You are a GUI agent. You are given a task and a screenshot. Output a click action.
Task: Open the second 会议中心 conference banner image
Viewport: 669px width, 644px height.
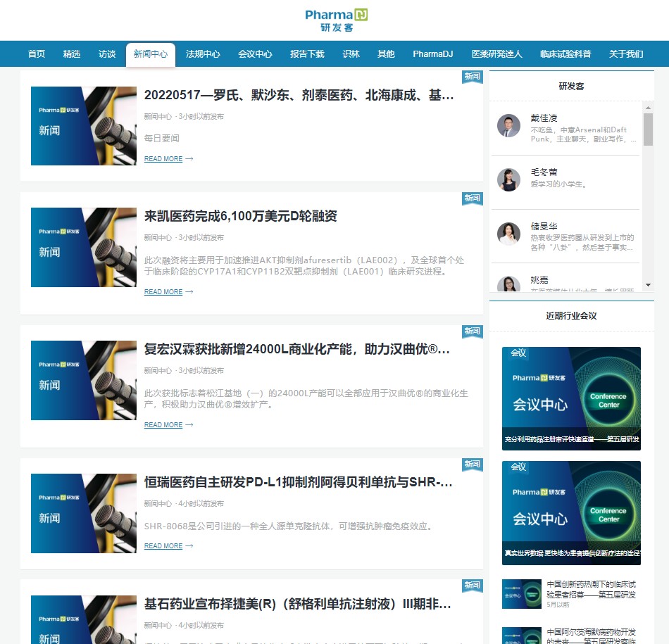point(571,513)
